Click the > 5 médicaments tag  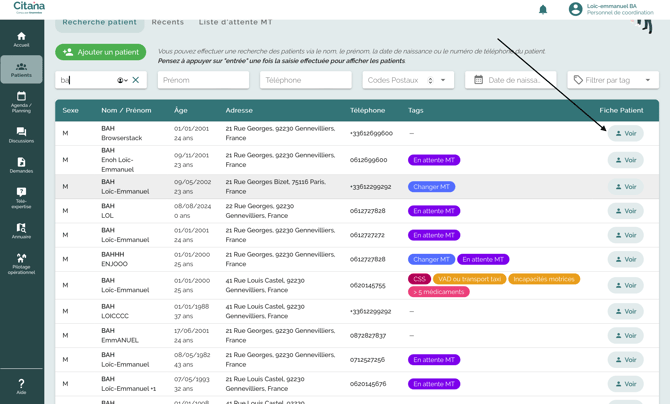(x=438, y=292)
